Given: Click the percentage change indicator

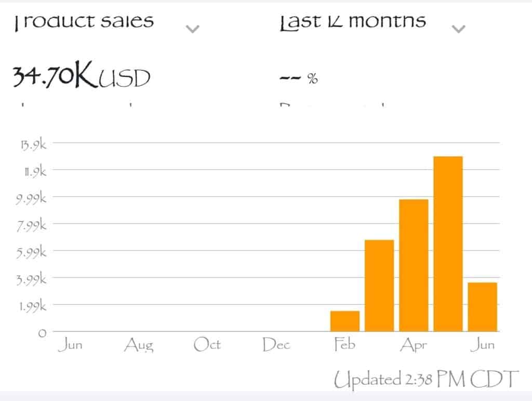Looking at the screenshot, I should point(299,79).
